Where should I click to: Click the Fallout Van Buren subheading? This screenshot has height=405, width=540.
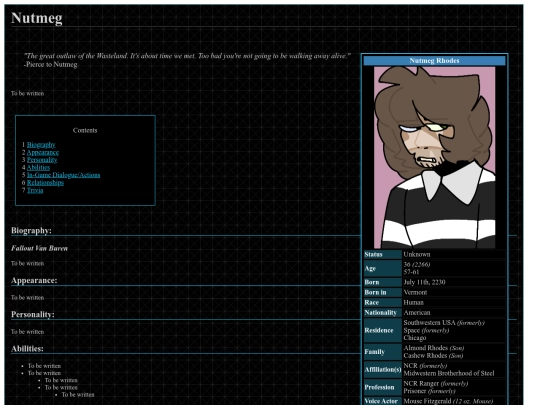tap(39, 248)
